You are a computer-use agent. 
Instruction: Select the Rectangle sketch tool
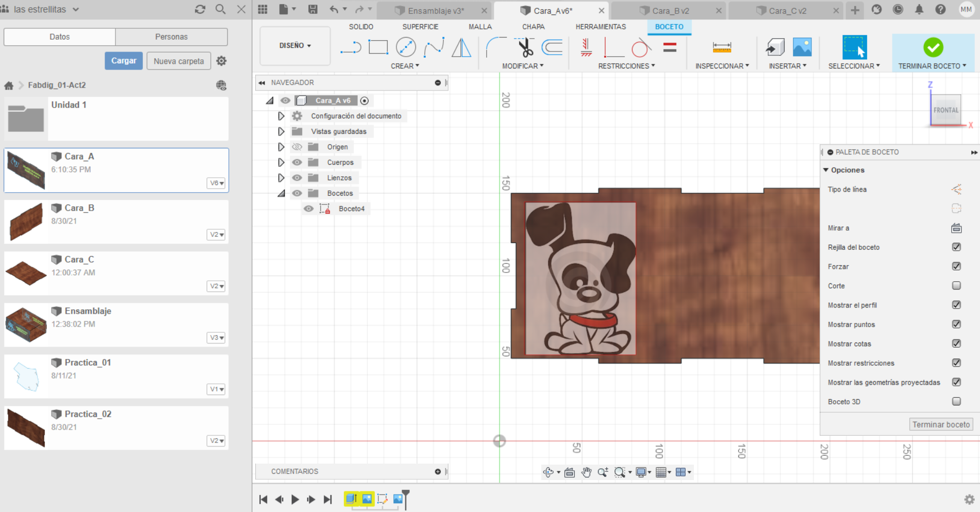pos(378,47)
